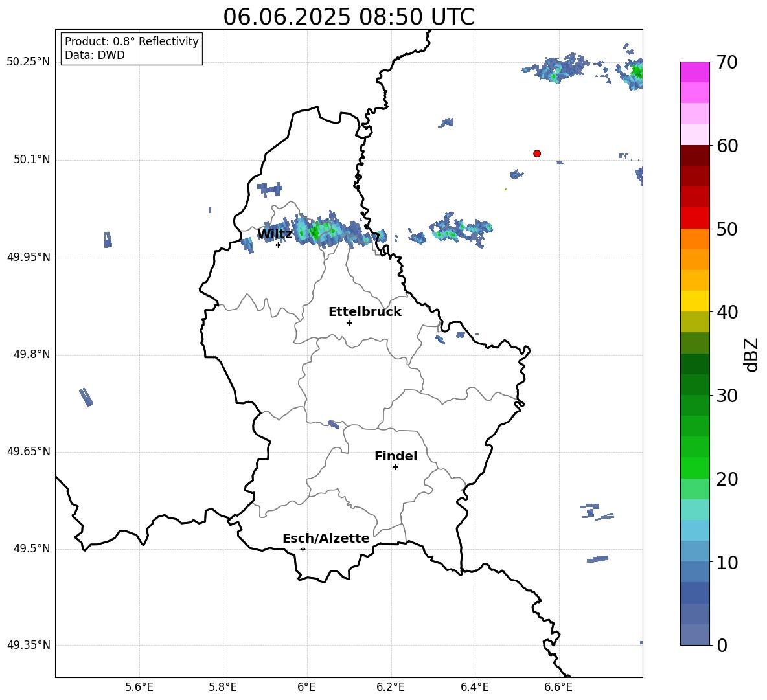Select the Esch/Alzette label
Image resolution: width=767 pixels, height=700 pixels.
point(326,538)
